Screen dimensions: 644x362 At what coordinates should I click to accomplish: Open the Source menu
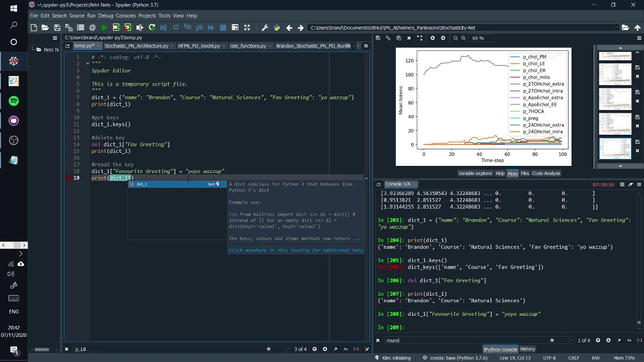point(76,16)
